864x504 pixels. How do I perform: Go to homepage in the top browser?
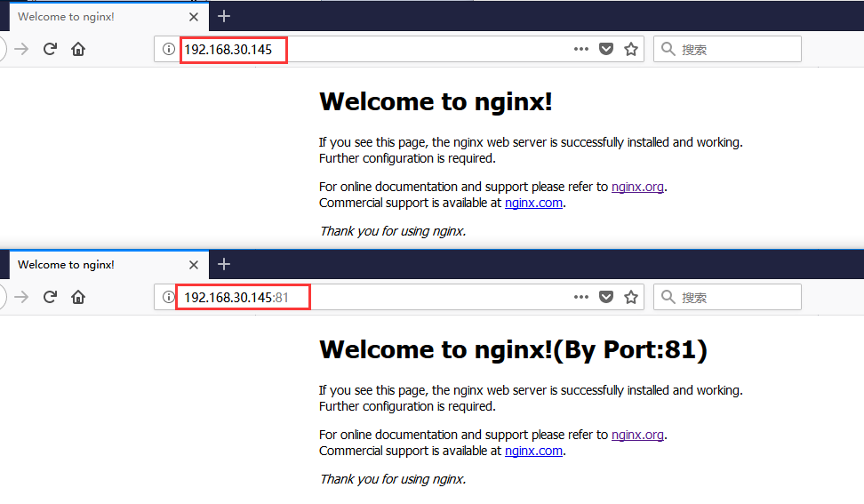tap(78, 49)
